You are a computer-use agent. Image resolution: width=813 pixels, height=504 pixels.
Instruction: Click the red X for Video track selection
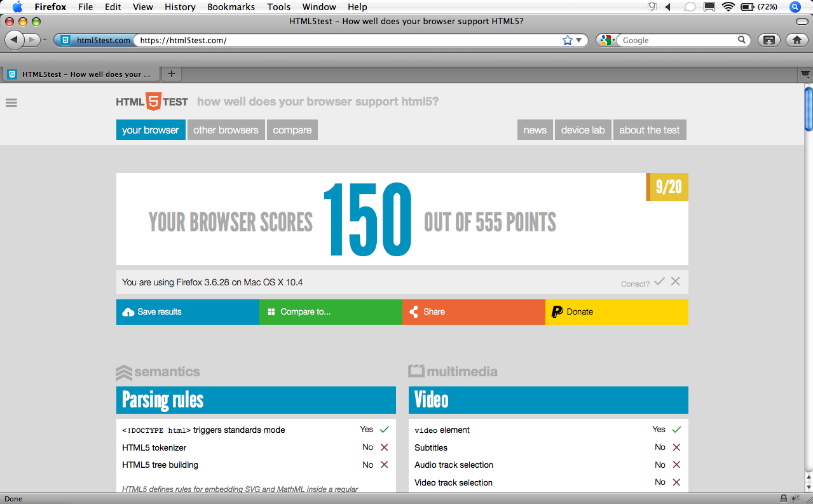676,482
